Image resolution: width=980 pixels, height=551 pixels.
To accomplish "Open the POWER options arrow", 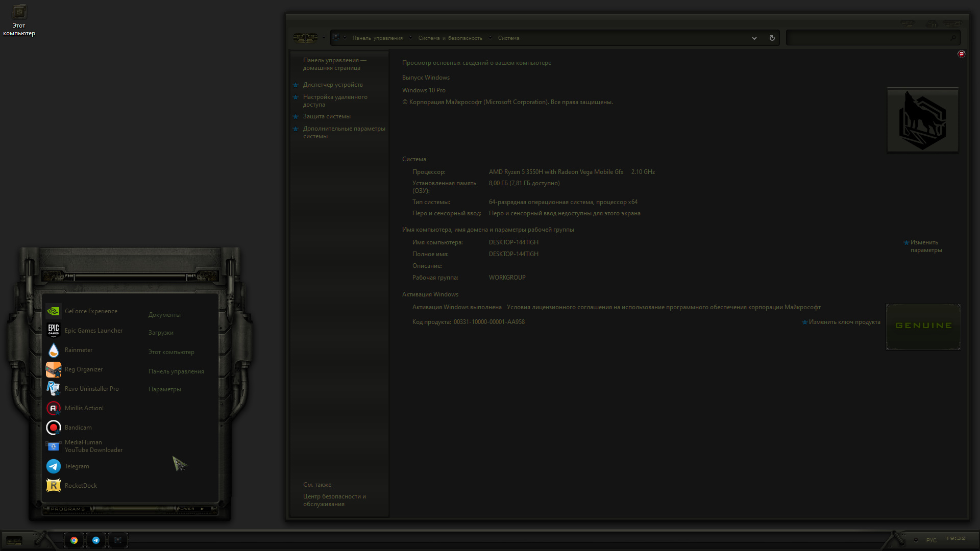I will [202, 509].
